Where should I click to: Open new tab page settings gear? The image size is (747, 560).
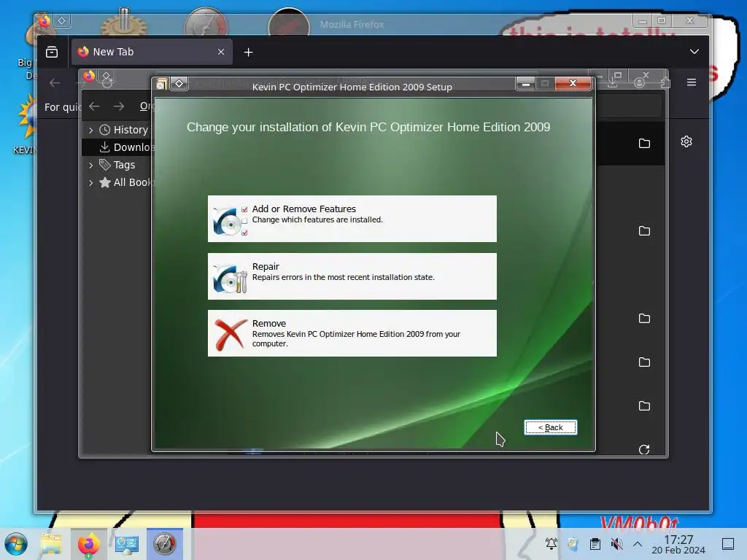tap(686, 141)
